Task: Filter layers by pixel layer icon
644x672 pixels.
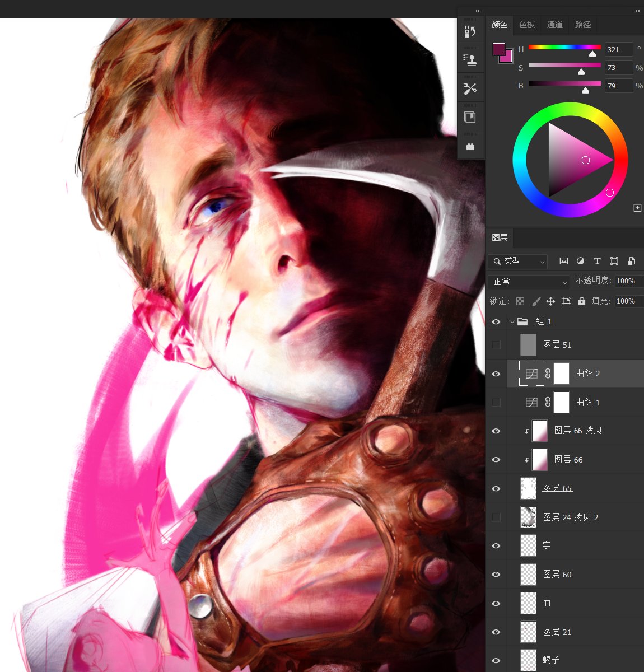Action: [564, 261]
